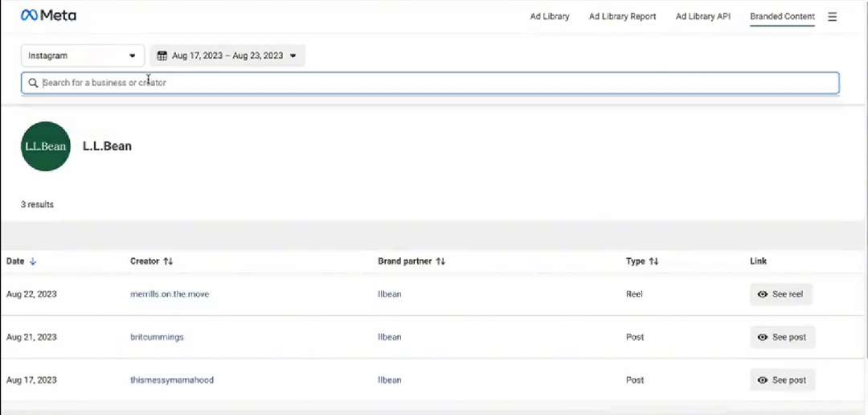Image resolution: width=868 pixels, height=415 pixels.
Task: Click See reel for merrills.on.the.move
Action: 780,294
